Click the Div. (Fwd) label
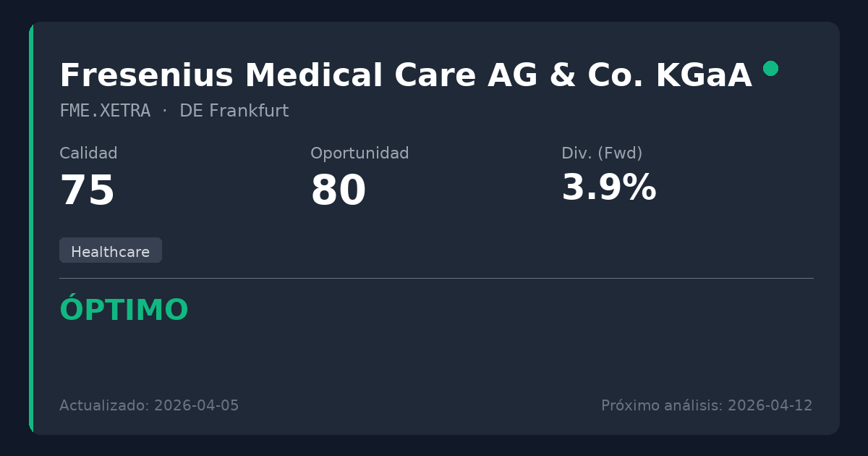The width and height of the screenshot is (868, 456). pyautogui.click(x=602, y=153)
